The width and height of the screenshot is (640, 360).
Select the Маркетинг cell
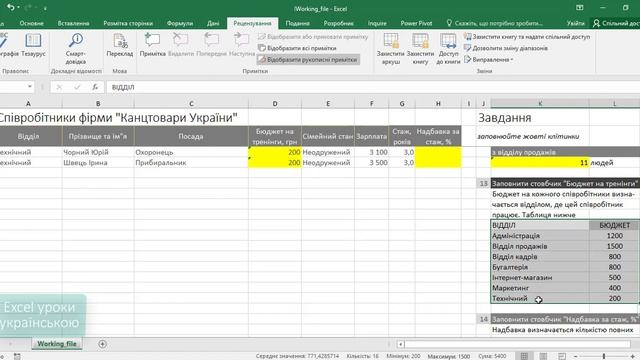click(540, 288)
